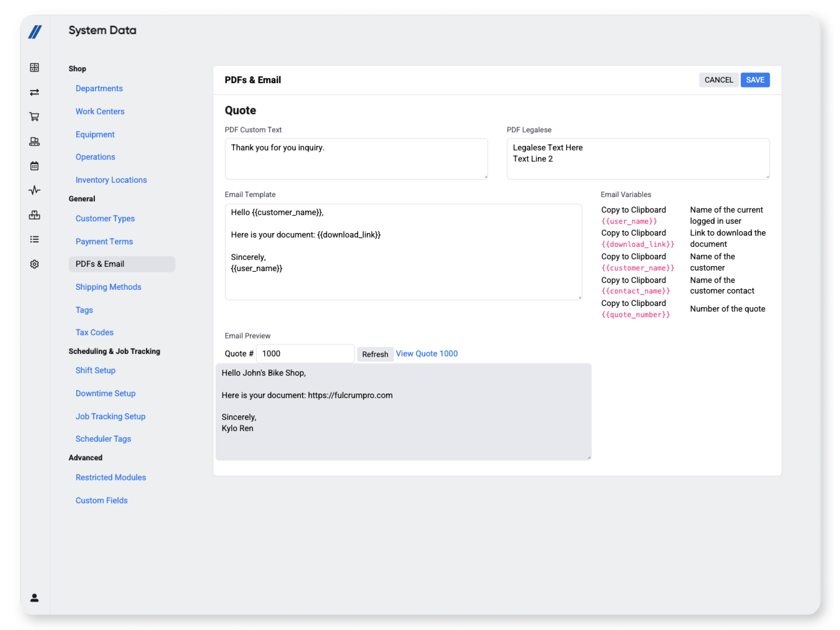Open the activity pulse sidebar icon
This screenshot has width=840, height=630.
click(x=35, y=190)
